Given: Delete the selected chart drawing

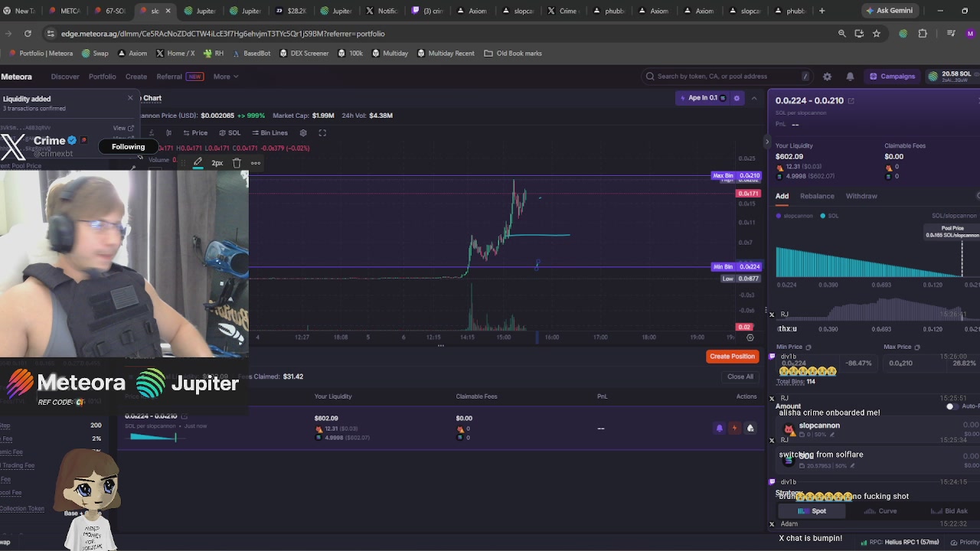Looking at the screenshot, I should 237,163.
